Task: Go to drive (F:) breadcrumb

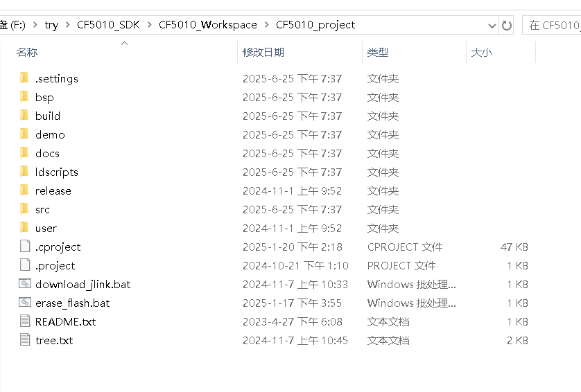Action: pos(12,25)
